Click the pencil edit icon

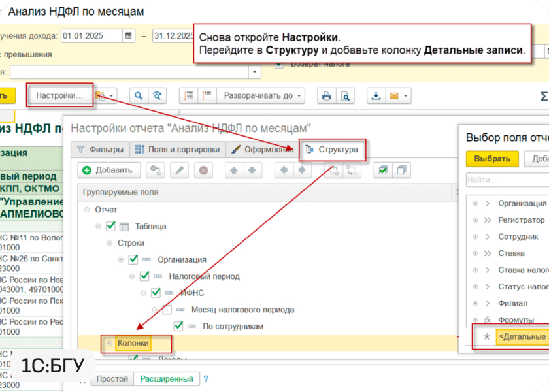pyautogui.click(x=180, y=170)
